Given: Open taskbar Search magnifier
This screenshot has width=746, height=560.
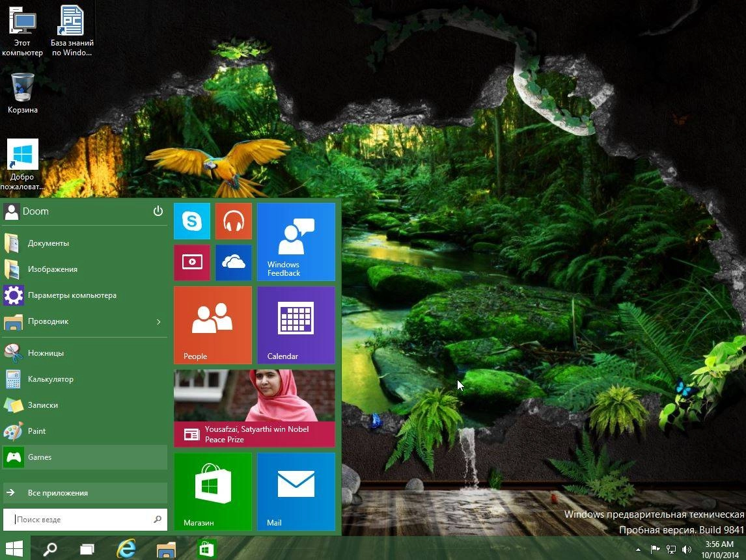Looking at the screenshot, I should (x=49, y=549).
